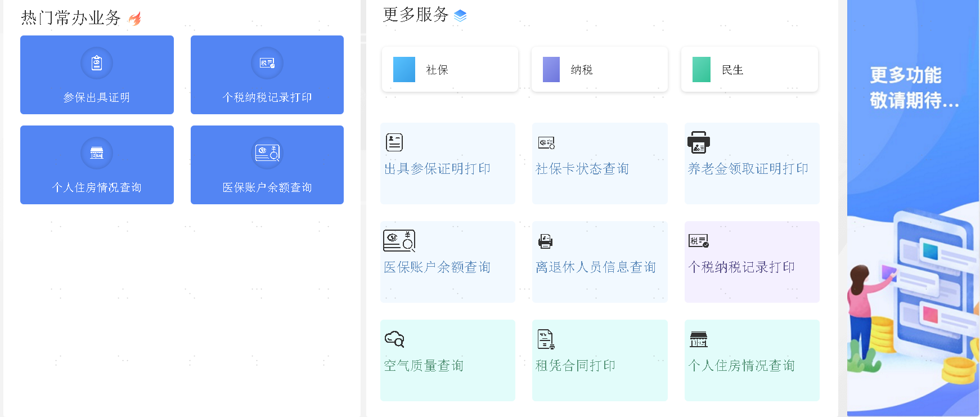Select the 社保卡状态查询 link
The image size is (980, 417).
[x=582, y=169]
